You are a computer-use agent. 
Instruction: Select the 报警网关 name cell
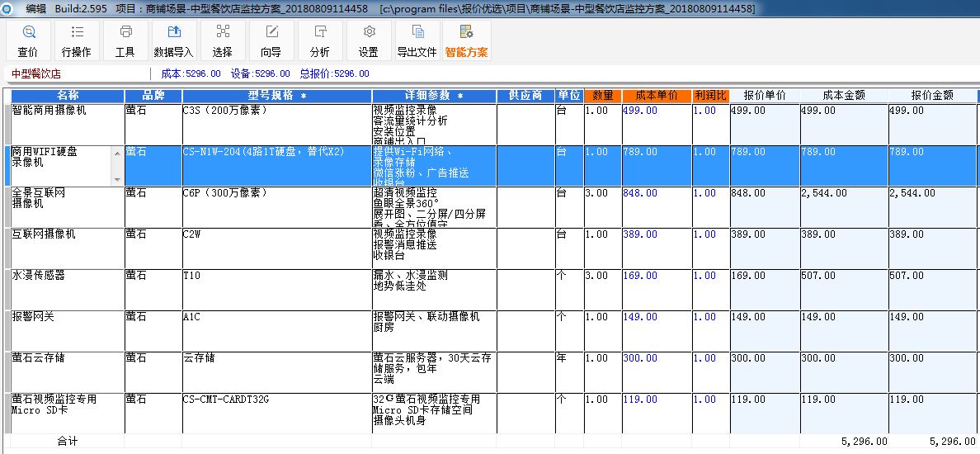click(x=68, y=331)
